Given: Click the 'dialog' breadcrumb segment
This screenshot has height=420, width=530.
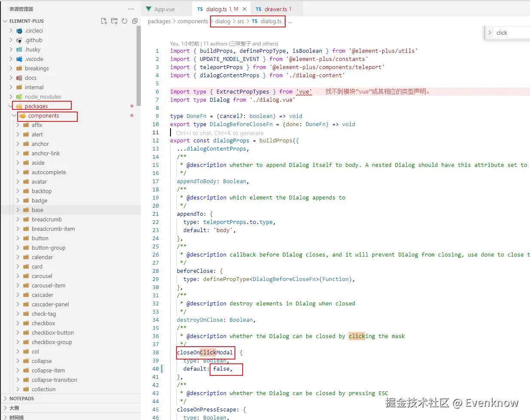Looking at the screenshot, I should pos(222,21).
